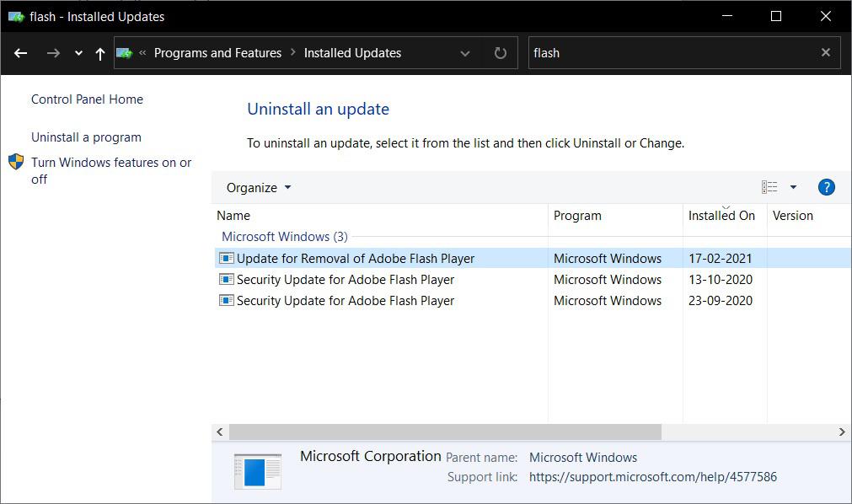This screenshot has height=504, width=852.
Task: Sort the list by Installed On column
Action: point(721,216)
